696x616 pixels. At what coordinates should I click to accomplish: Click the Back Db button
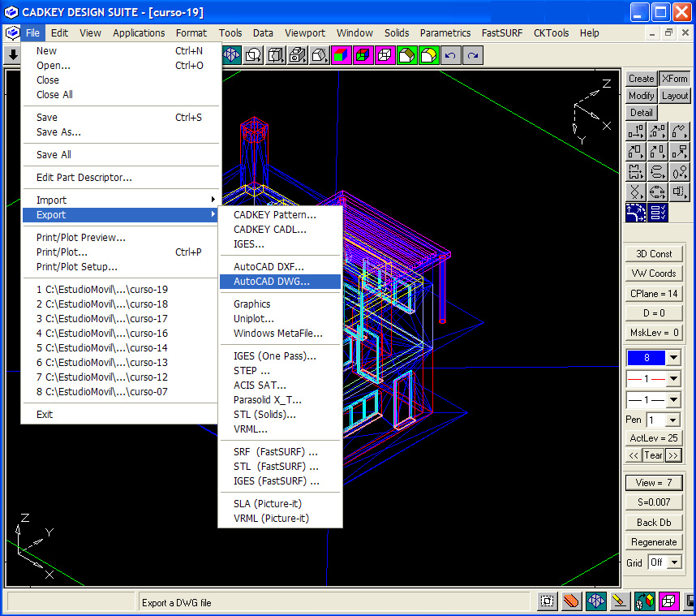(x=654, y=522)
